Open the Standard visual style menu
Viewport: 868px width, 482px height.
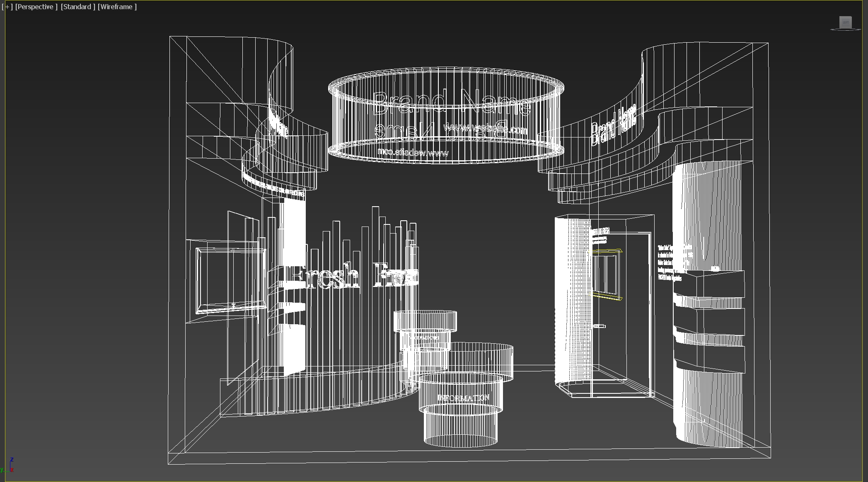click(78, 7)
